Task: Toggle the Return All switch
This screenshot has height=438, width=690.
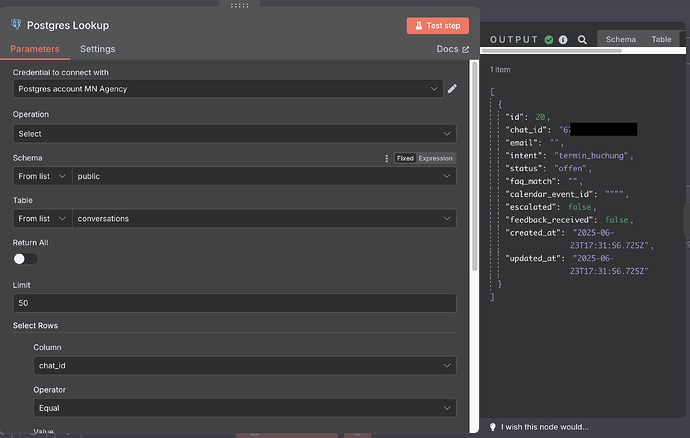Action: (x=25, y=259)
